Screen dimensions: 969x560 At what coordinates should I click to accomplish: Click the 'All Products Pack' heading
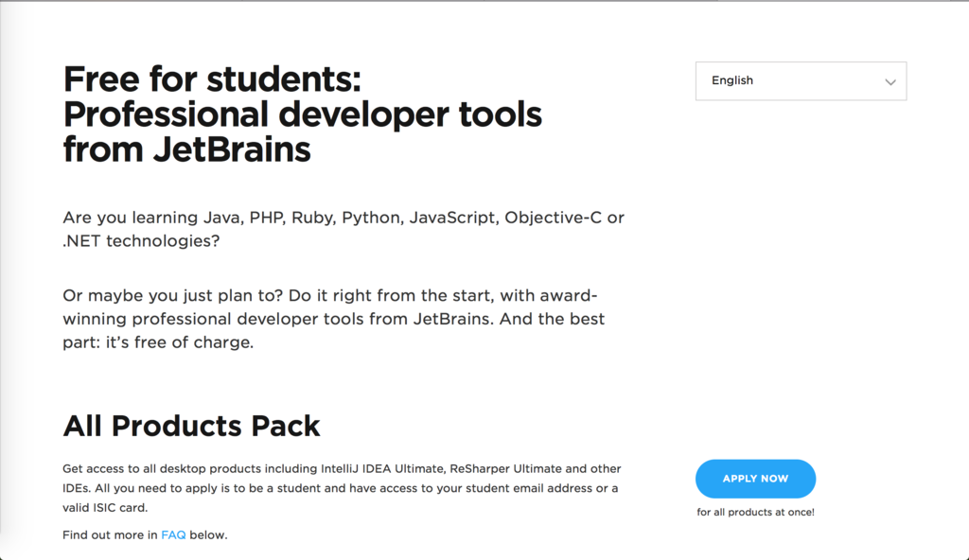click(191, 426)
